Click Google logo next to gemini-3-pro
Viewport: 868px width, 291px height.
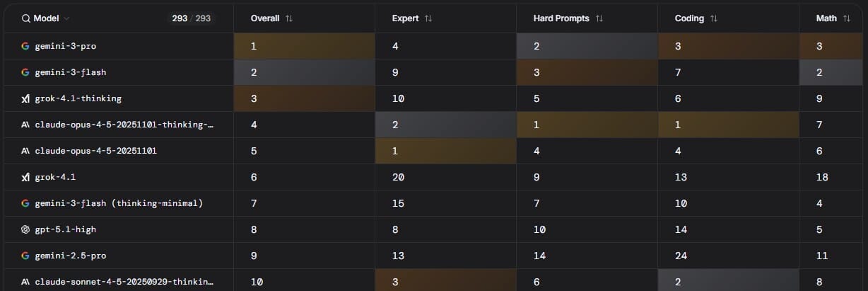pos(25,46)
